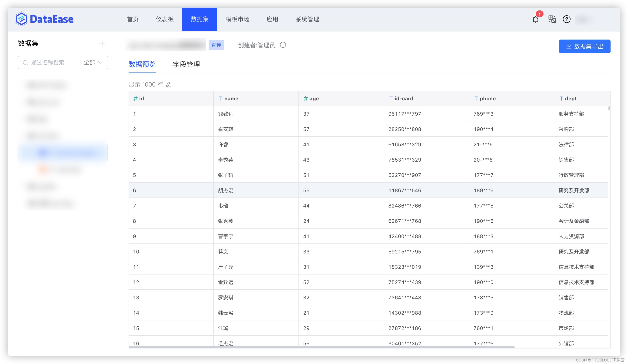628x364 pixels.
Task: Edit displayed row count pencil icon
Action: coord(169,84)
